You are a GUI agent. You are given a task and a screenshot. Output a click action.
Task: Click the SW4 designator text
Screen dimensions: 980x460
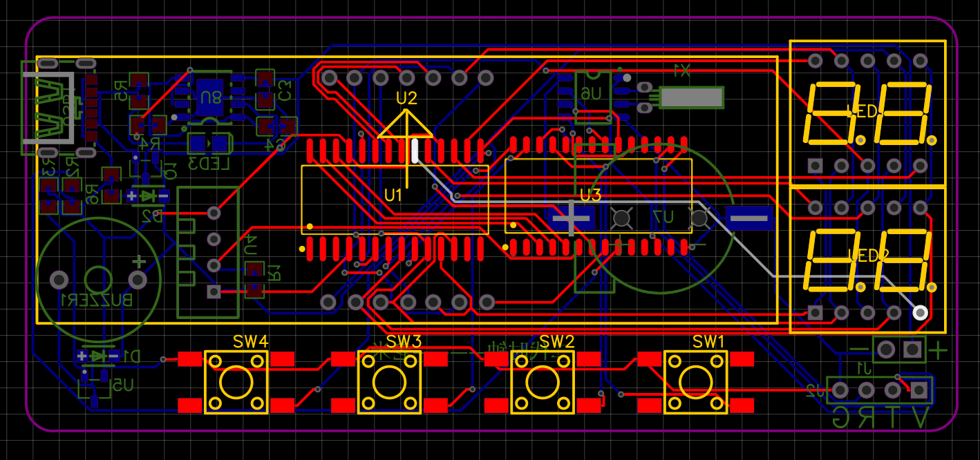pyautogui.click(x=250, y=341)
